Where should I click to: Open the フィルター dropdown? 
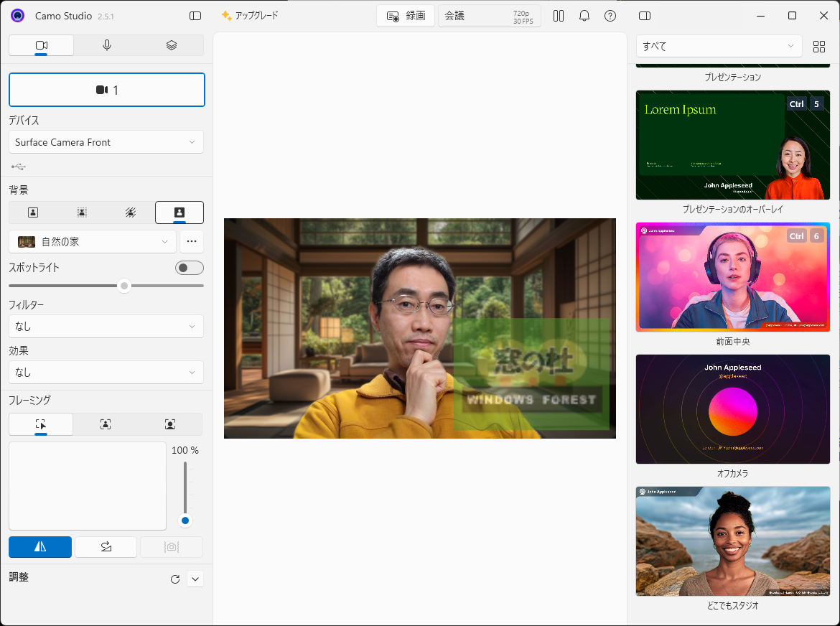pyautogui.click(x=106, y=327)
